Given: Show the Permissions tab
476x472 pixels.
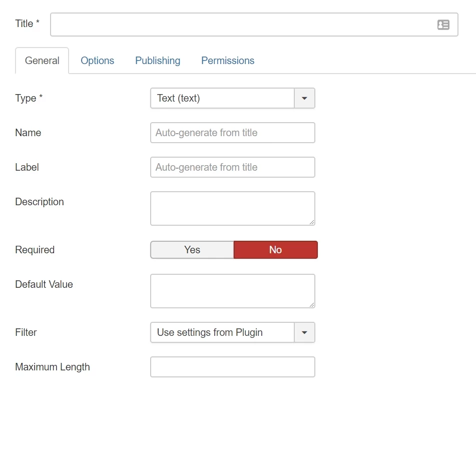Looking at the screenshot, I should [228, 61].
